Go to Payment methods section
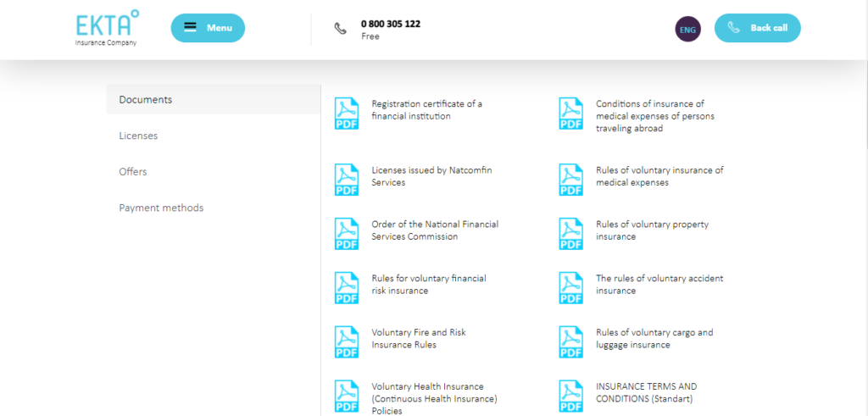The height and width of the screenshot is (416, 868). (x=161, y=208)
